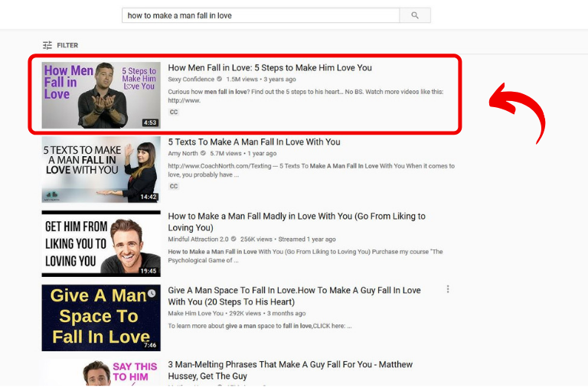
Task: Open the Give A Man Space thumbnail
Action: click(x=101, y=318)
